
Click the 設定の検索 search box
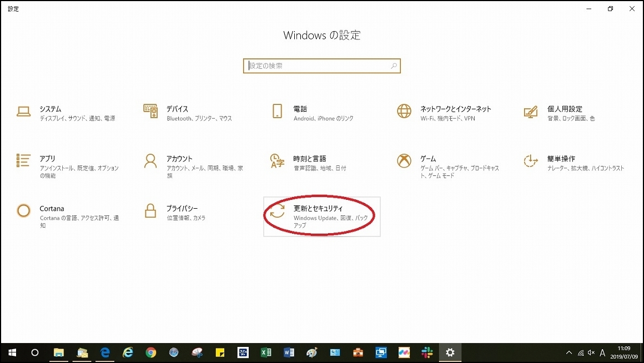[x=321, y=65]
